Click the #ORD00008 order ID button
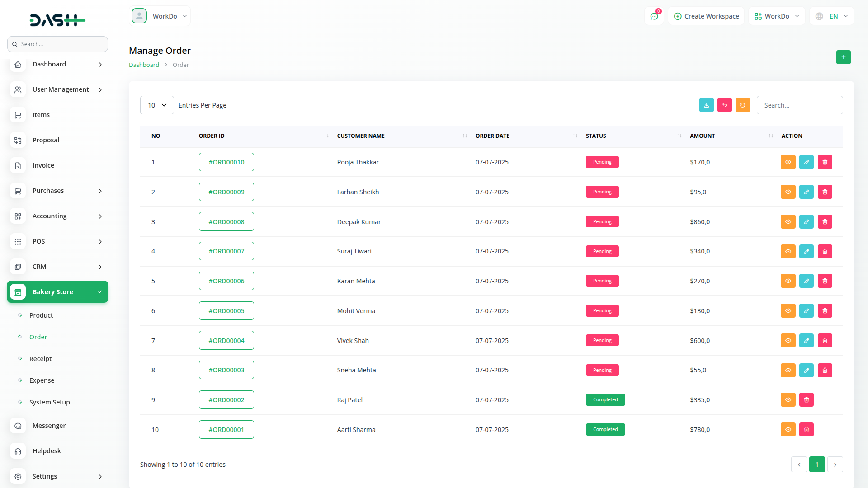This screenshot has width=868, height=488. point(226,222)
